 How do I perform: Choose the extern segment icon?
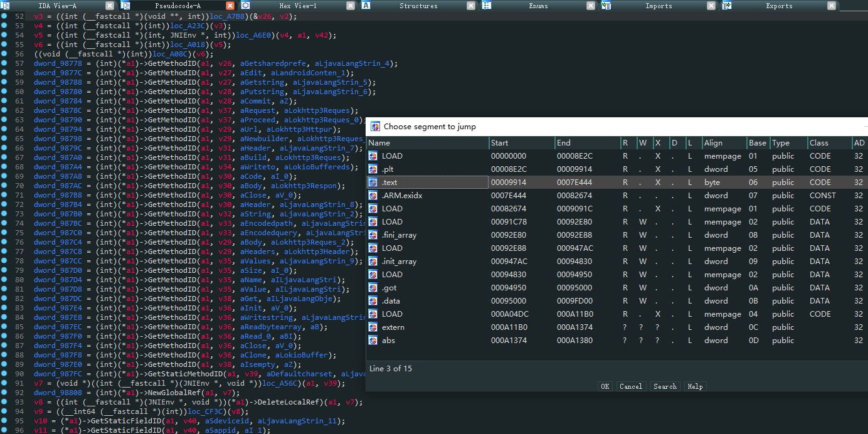point(373,327)
